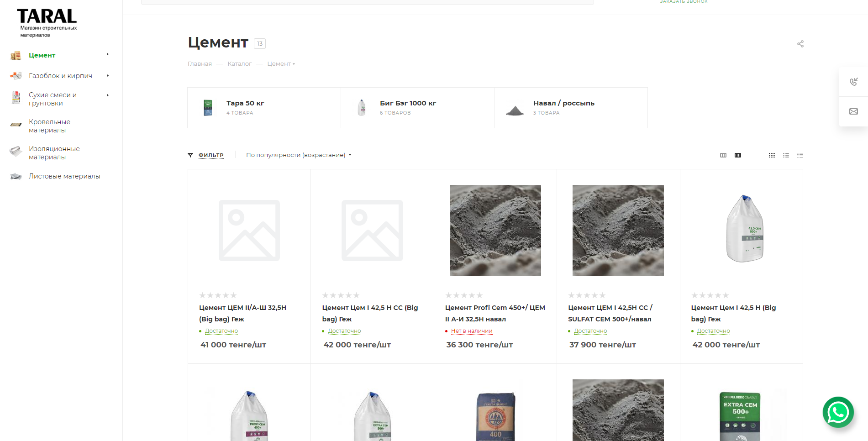
Task: Switch to three-column width layout icon
Action: click(x=723, y=155)
